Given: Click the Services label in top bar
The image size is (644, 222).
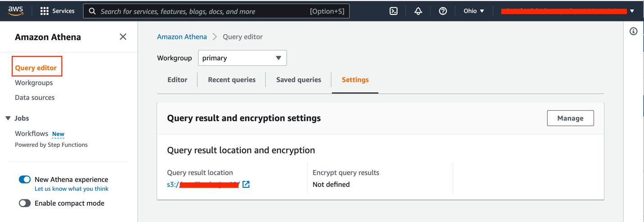Looking at the screenshot, I should pos(63,11).
